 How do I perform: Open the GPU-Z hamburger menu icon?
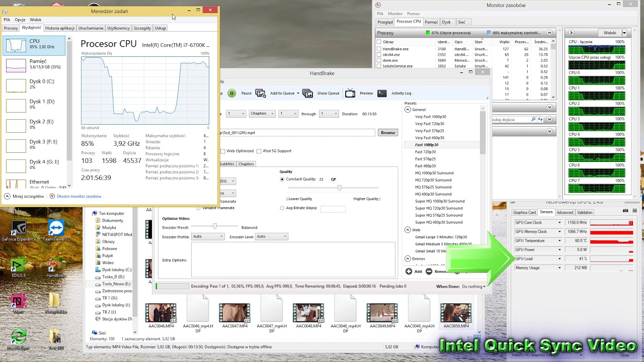[x=635, y=211]
